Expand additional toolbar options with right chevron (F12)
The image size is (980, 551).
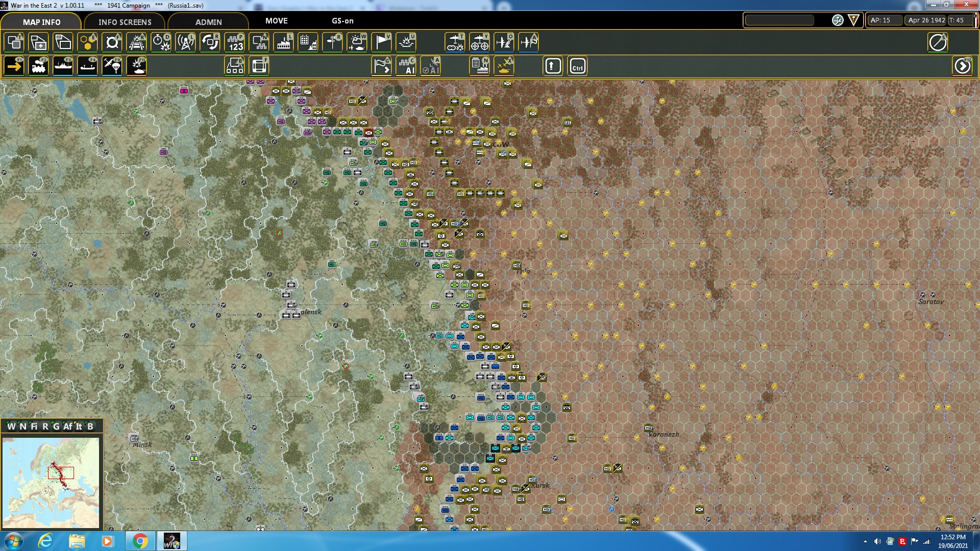tap(963, 66)
